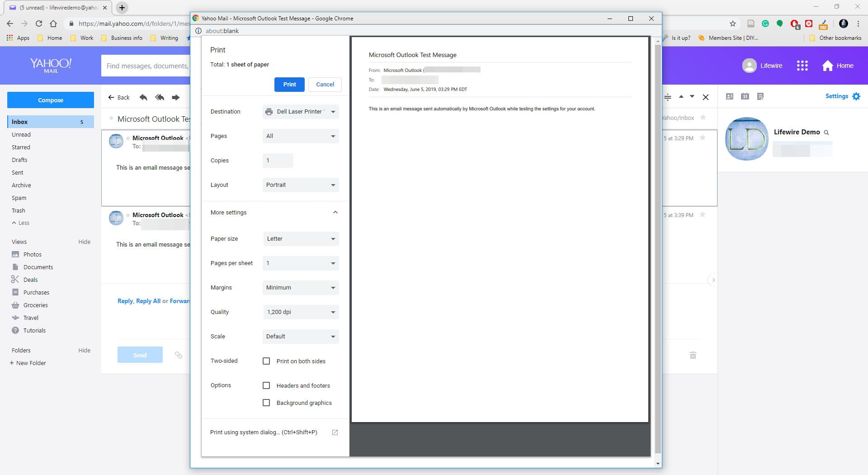Create a New Folder

(28, 363)
